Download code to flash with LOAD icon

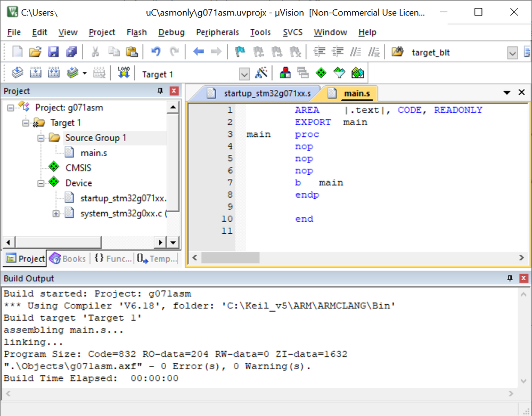(124, 72)
